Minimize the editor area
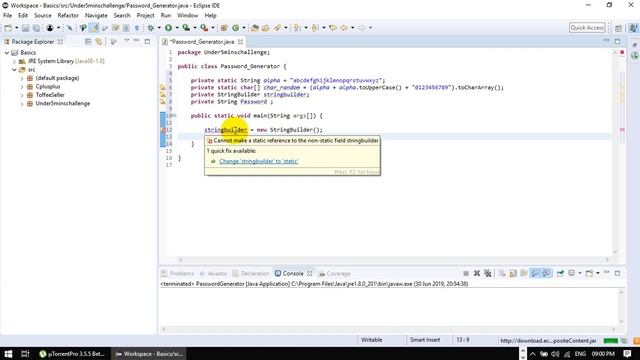This screenshot has width=640, height=360. click(x=607, y=41)
